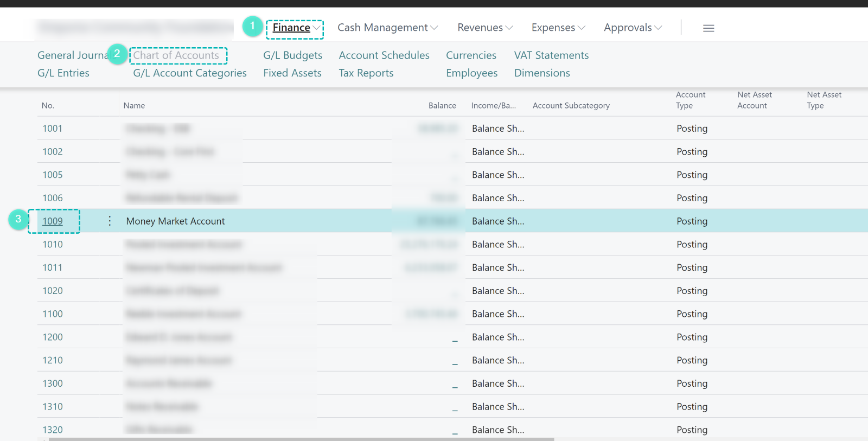Select account number 1200

coord(53,337)
